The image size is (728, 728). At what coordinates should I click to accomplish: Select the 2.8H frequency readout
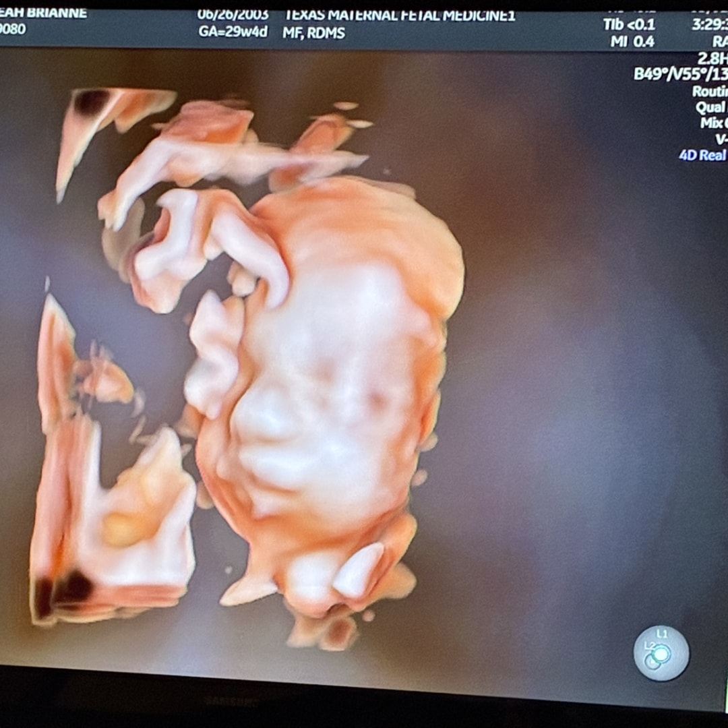click(x=712, y=58)
